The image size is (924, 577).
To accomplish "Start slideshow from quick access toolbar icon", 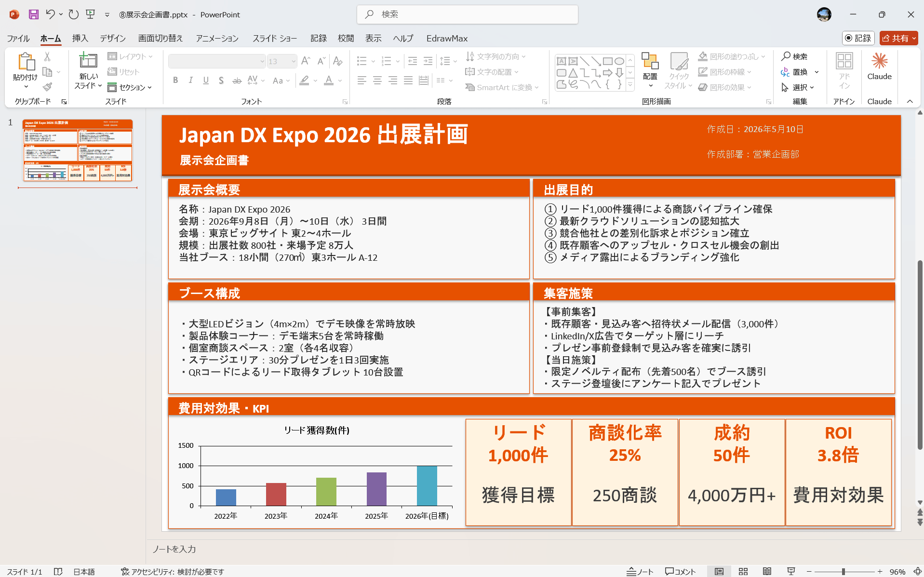I will click(x=91, y=14).
